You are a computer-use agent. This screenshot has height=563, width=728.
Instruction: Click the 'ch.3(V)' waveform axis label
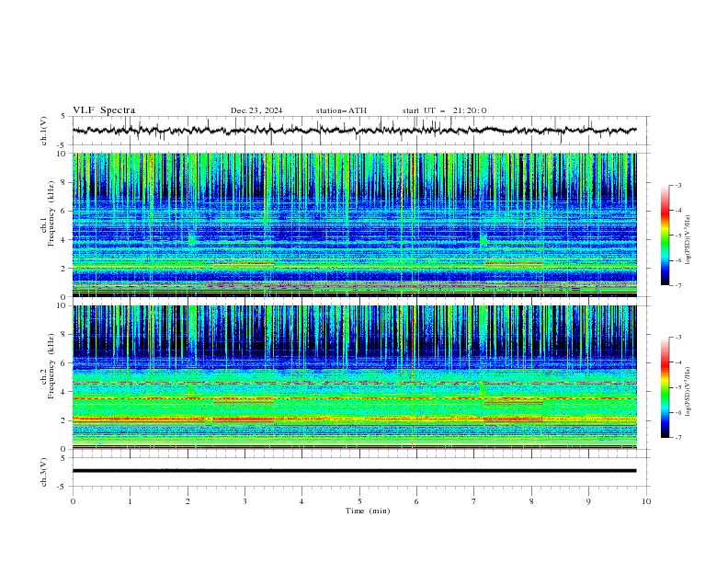(x=44, y=472)
